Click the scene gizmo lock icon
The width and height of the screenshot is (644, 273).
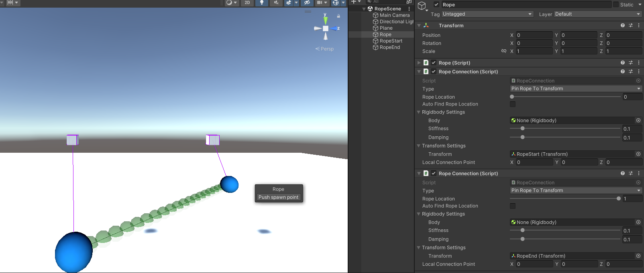pyautogui.click(x=338, y=16)
